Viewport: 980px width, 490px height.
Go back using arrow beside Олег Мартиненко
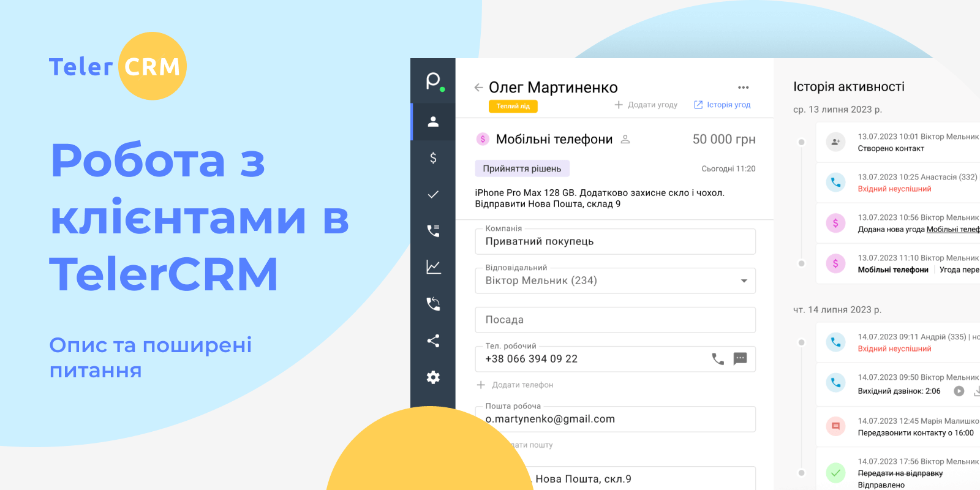[x=478, y=88]
